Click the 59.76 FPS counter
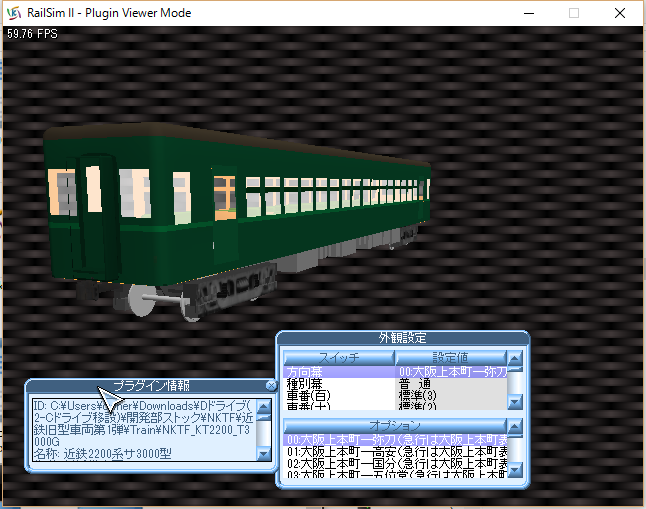This screenshot has width=646, height=509. [32, 34]
